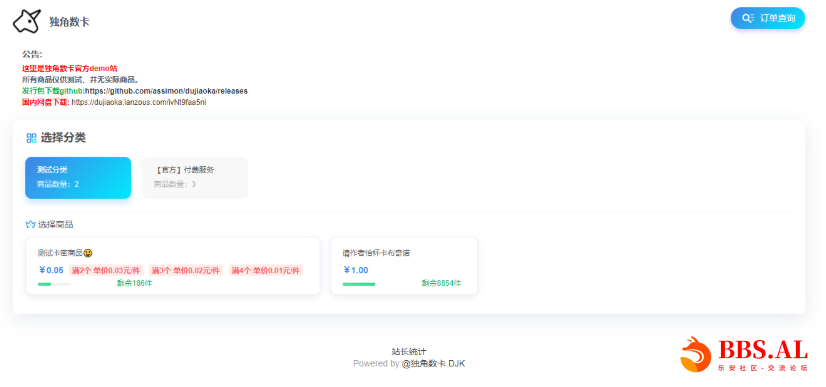Click the 选择分类 heading text

click(x=63, y=138)
